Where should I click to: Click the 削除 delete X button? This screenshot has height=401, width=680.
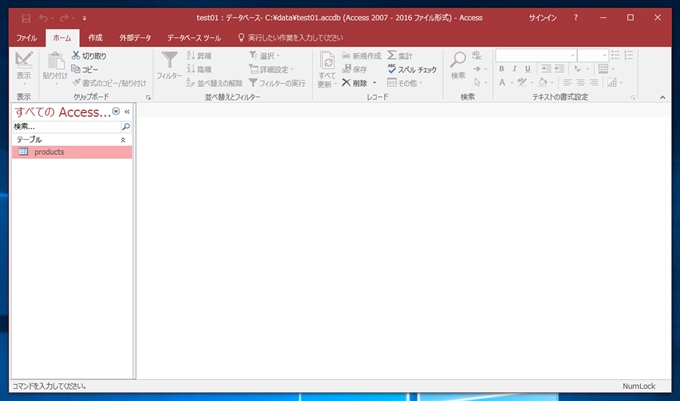click(x=354, y=82)
